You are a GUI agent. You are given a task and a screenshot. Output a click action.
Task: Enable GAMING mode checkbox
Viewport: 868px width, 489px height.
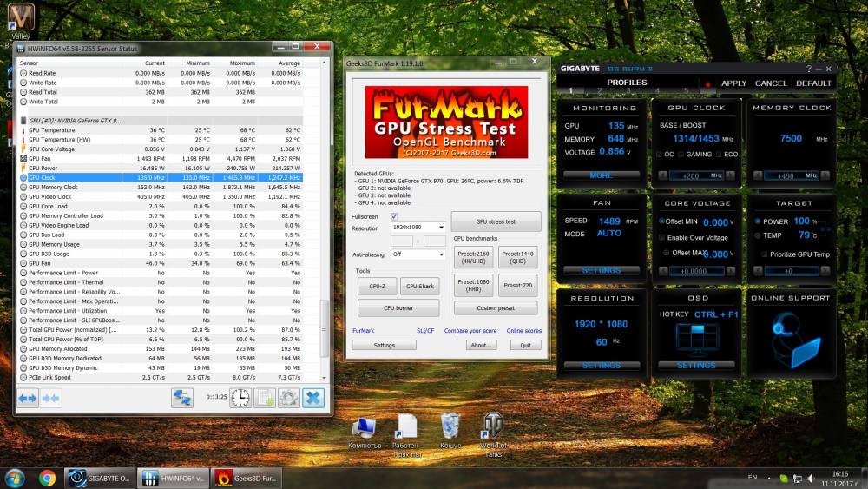point(681,155)
